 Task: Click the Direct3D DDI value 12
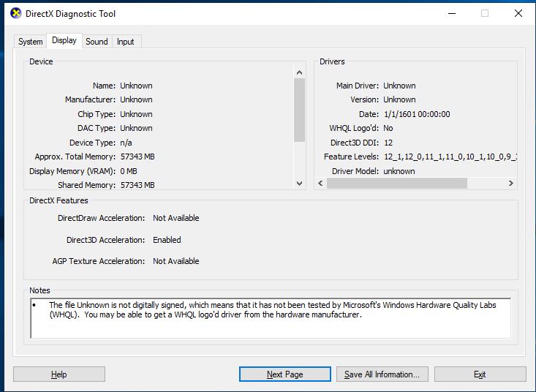(x=388, y=143)
